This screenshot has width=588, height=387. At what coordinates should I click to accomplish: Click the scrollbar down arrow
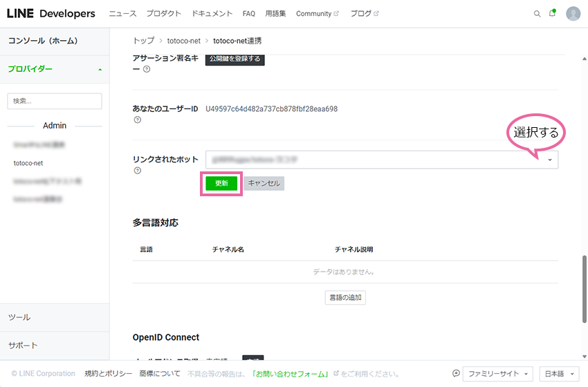(x=585, y=357)
